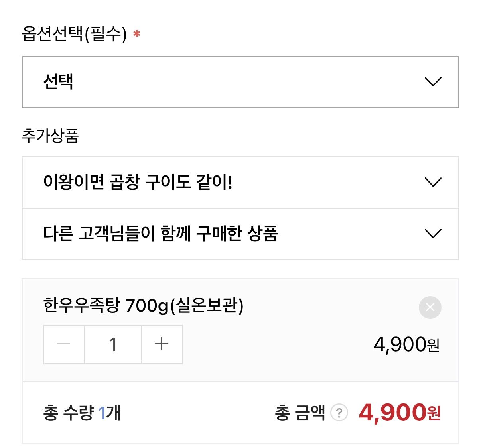The image size is (481, 448).
Task: Click the 총 금액 label text
Action: (300, 413)
